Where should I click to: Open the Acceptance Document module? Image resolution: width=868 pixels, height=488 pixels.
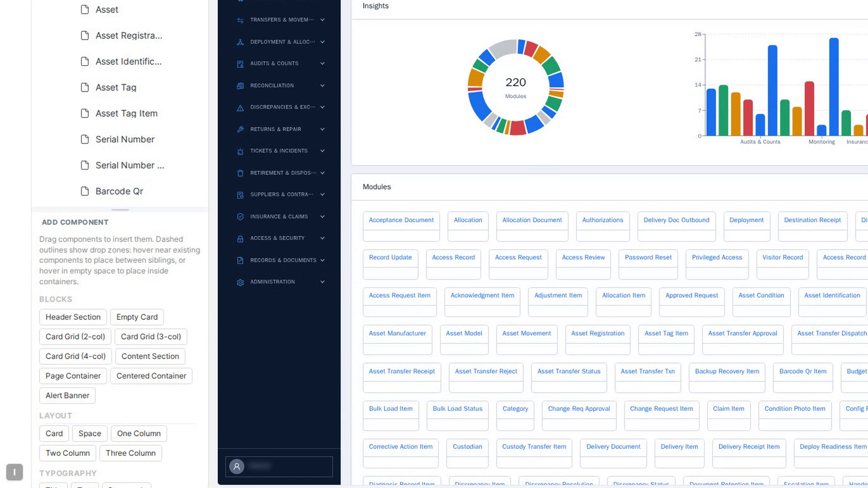(x=401, y=226)
